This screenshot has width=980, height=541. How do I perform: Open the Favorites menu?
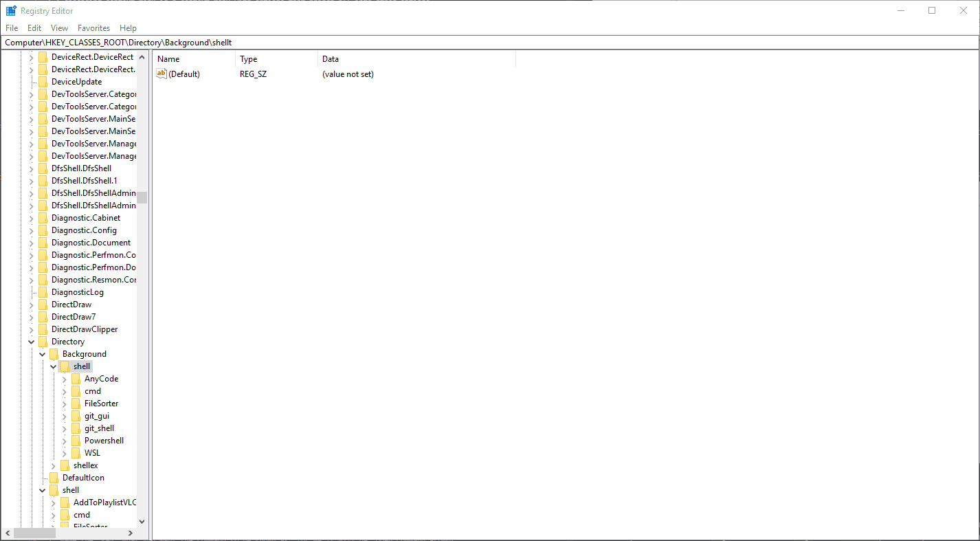[93, 27]
